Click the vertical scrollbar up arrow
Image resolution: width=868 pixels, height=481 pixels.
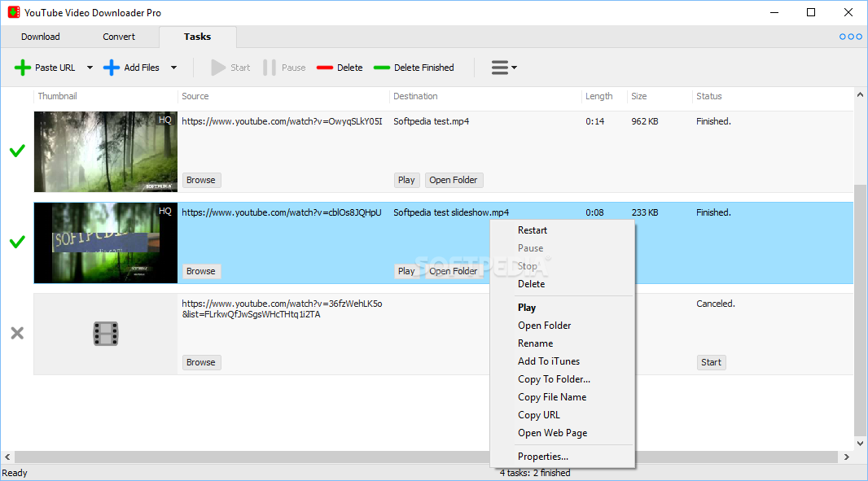pyautogui.click(x=860, y=94)
